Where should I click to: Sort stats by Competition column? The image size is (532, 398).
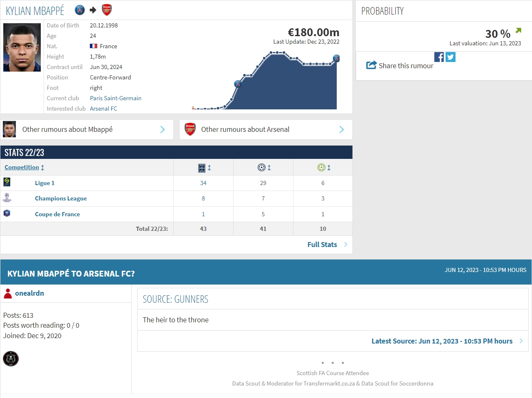[x=22, y=167]
